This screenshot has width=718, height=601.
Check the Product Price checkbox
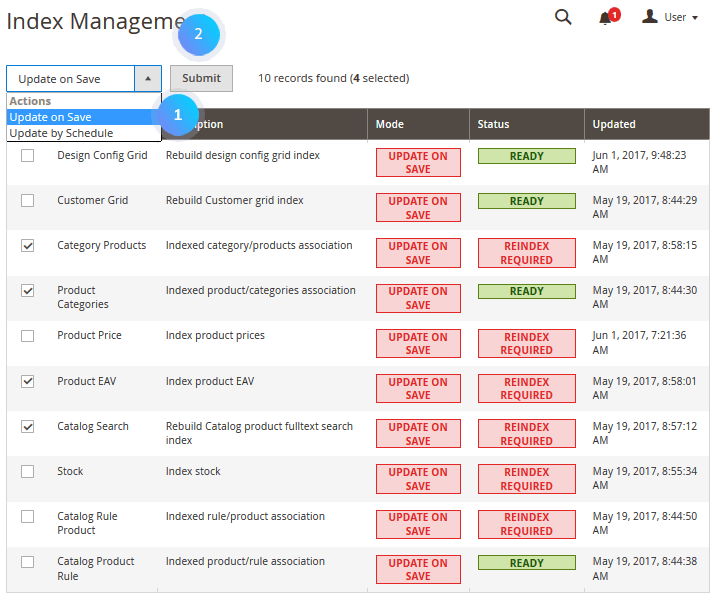click(x=27, y=336)
